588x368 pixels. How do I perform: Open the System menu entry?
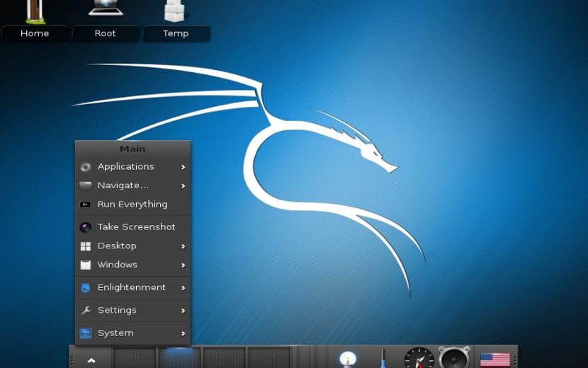pyautogui.click(x=133, y=333)
